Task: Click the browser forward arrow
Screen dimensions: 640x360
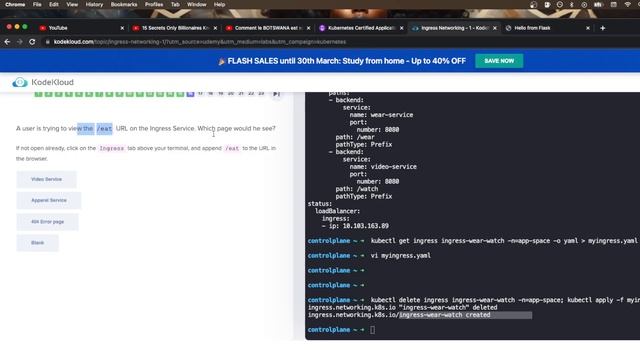Action: coord(19,42)
